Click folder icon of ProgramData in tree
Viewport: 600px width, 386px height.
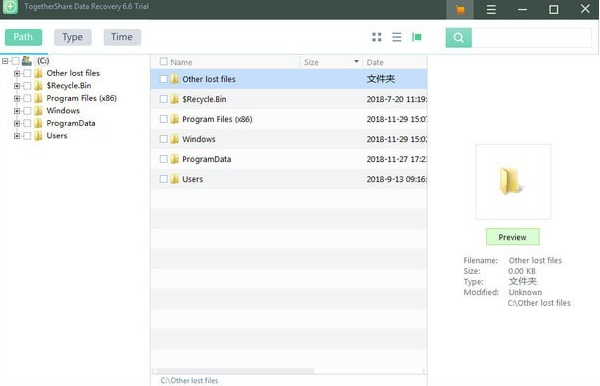[38, 123]
